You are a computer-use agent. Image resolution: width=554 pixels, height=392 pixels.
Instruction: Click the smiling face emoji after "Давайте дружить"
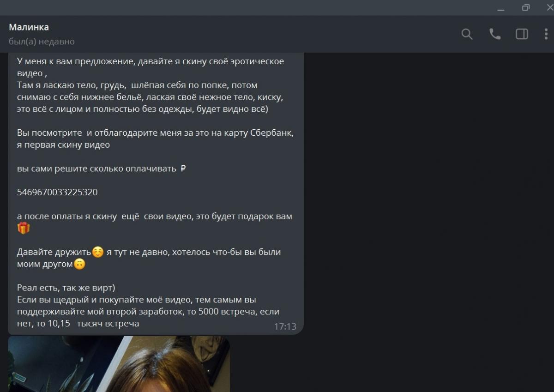[98, 252]
